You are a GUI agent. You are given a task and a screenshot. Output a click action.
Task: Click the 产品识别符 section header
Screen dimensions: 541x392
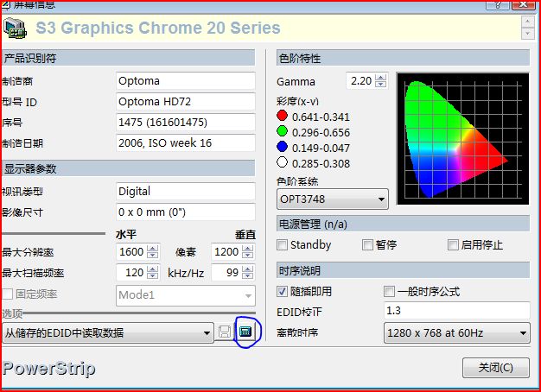point(129,58)
